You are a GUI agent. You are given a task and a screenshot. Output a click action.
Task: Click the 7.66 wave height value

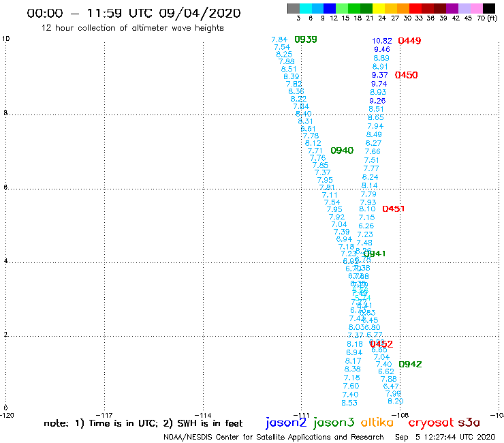(373, 151)
